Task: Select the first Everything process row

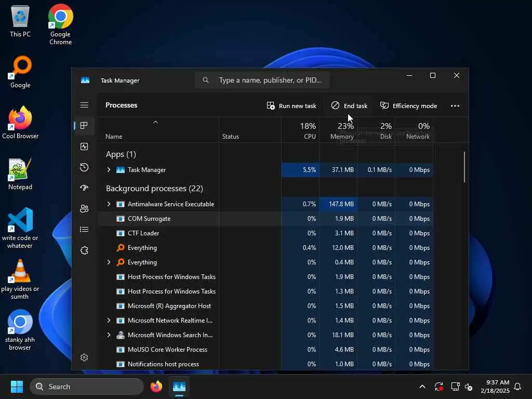Action: (x=265, y=248)
